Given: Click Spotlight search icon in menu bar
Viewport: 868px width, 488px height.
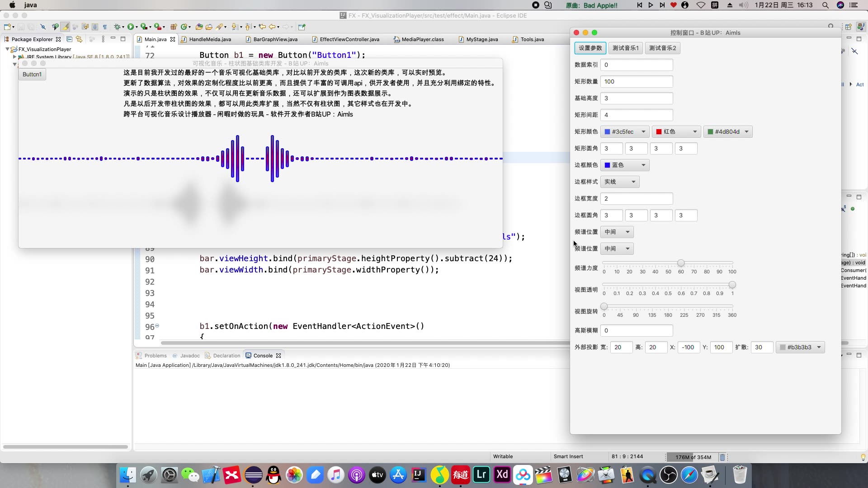Looking at the screenshot, I should pyautogui.click(x=826, y=5).
